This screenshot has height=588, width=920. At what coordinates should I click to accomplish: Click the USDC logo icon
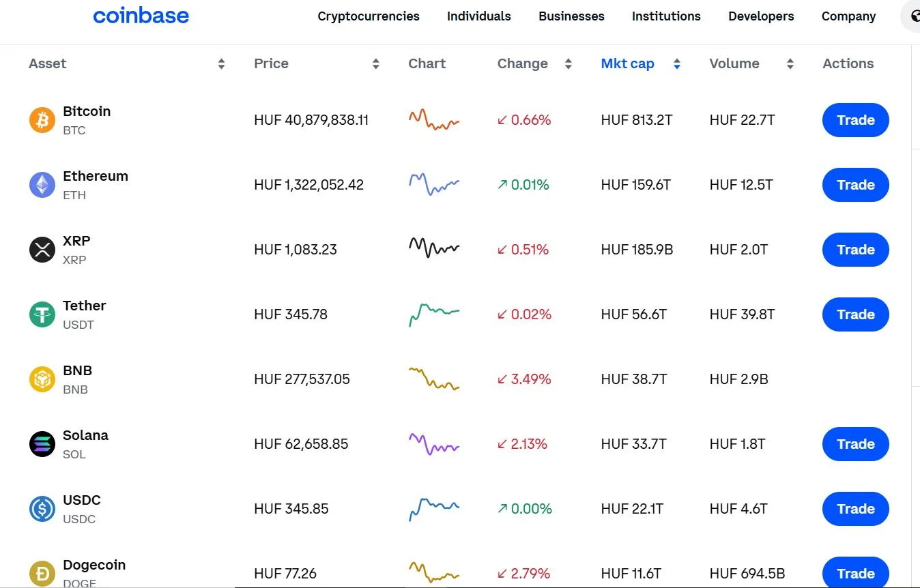pos(42,509)
